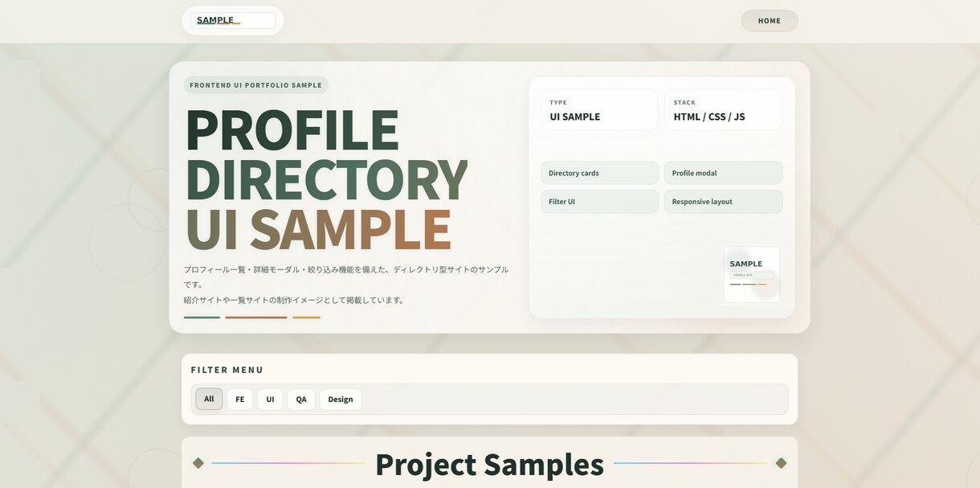Click the TYPE card labeled UI SAMPLE
The height and width of the screenshot is (488, 980).
(599, 109)
